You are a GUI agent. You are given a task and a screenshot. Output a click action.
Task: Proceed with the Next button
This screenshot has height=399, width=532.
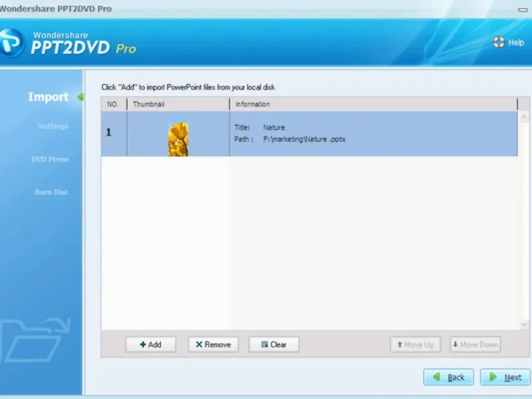505,377
